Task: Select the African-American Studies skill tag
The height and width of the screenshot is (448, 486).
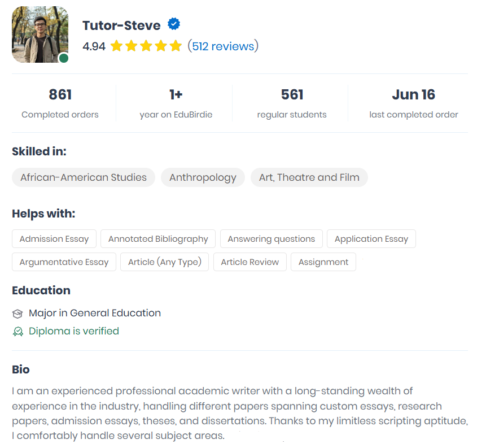Action: [84, 177]
